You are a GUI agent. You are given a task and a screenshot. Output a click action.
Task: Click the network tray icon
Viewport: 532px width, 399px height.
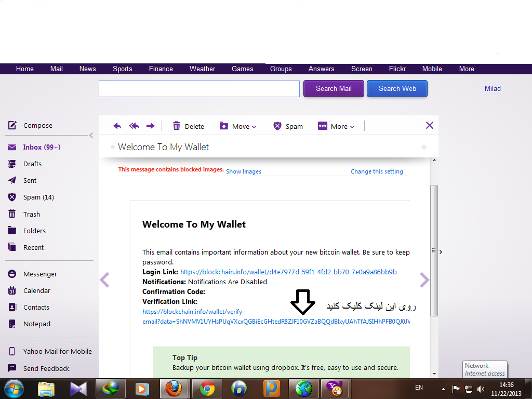469,389
